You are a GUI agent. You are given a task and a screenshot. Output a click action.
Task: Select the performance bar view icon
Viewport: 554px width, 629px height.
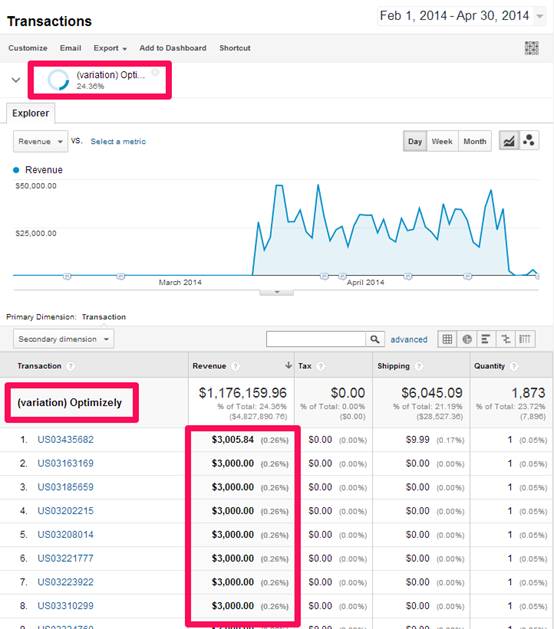[486, 339]
